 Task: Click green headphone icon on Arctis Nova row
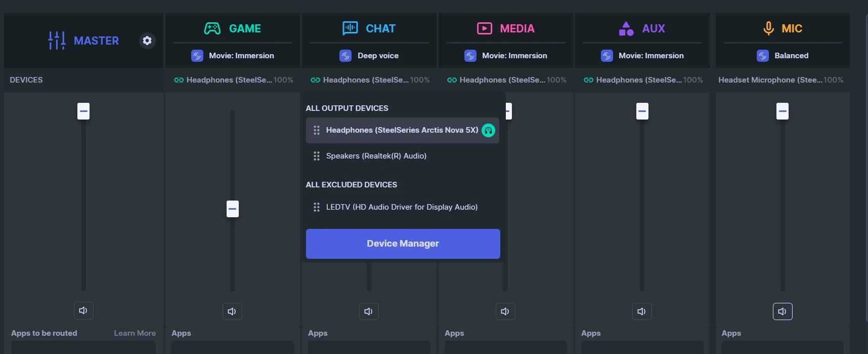click(x=488, y=131)
